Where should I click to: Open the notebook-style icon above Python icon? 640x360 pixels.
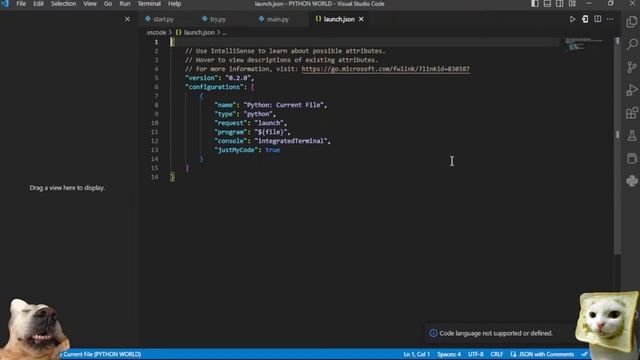coord(632,158)
